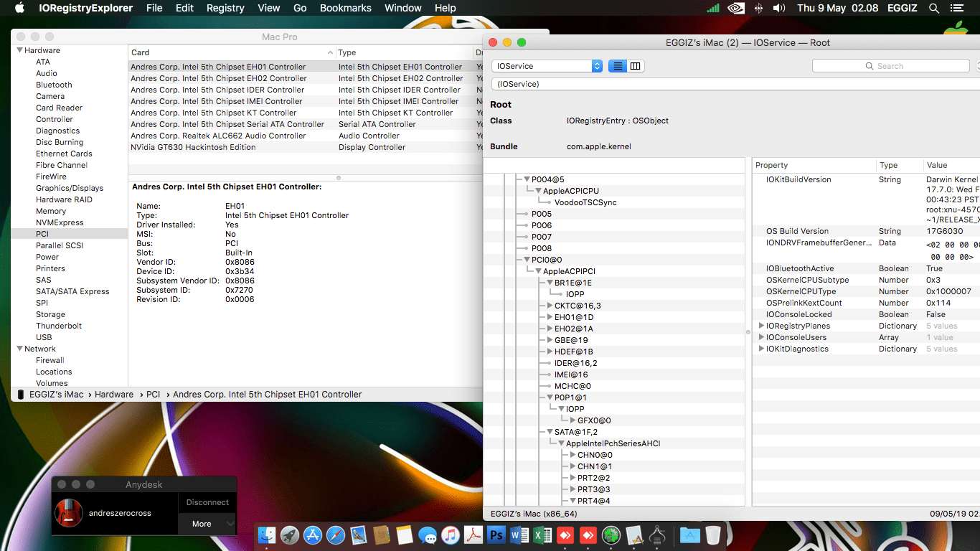Open Spotlight search magnifier in menu bar
980x551 pixels.
coord(934,9)
